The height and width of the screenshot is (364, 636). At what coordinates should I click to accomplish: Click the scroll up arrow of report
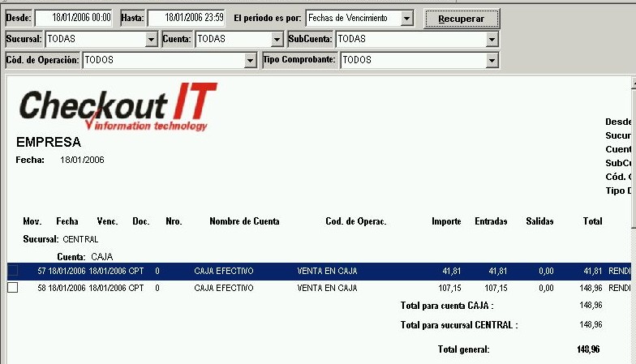[x=633, y=82]
